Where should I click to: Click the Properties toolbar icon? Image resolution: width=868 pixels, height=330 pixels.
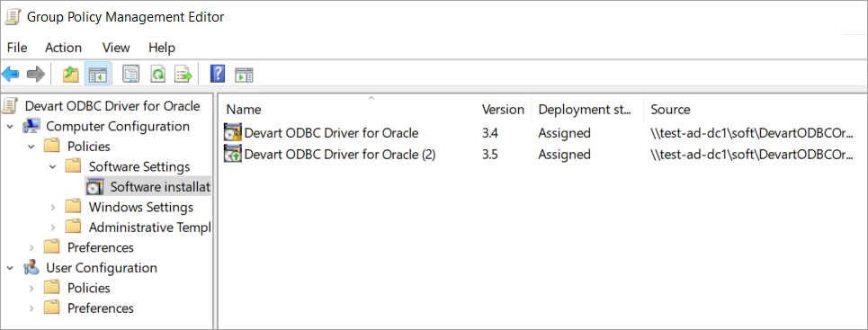pos(130,74)
